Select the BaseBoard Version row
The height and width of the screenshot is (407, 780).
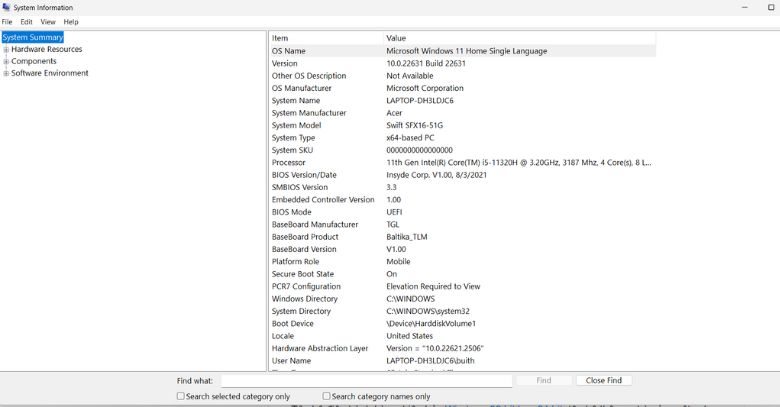[x=463, y=249]
